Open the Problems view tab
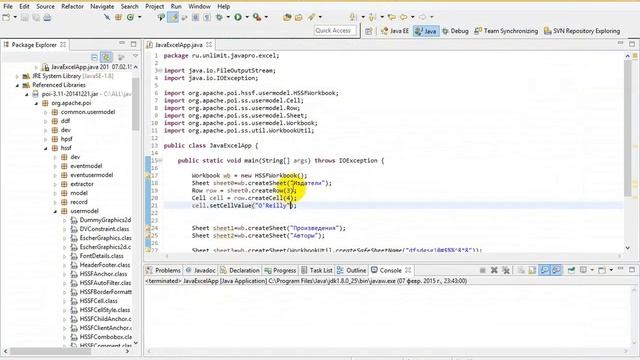 point(163,270)
